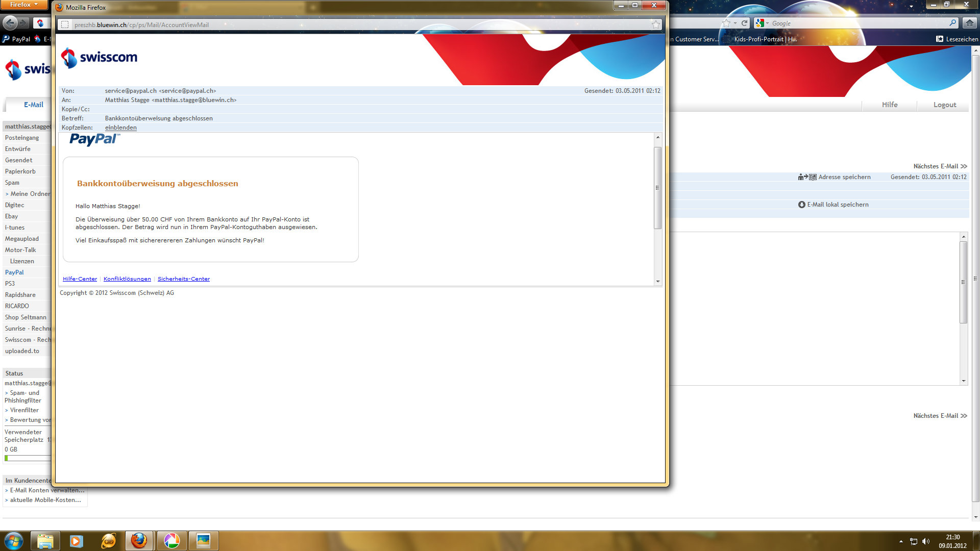Bookmark the popup page with the star icon
The height and width of the screenshot is (551, 980).
pyautogui.click(x=656, y=24)
